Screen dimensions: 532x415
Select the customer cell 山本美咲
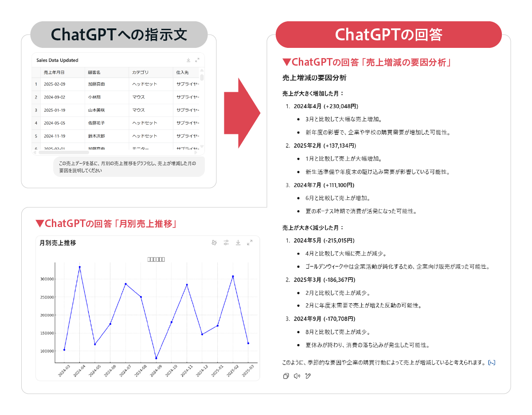tap(107, 110)
